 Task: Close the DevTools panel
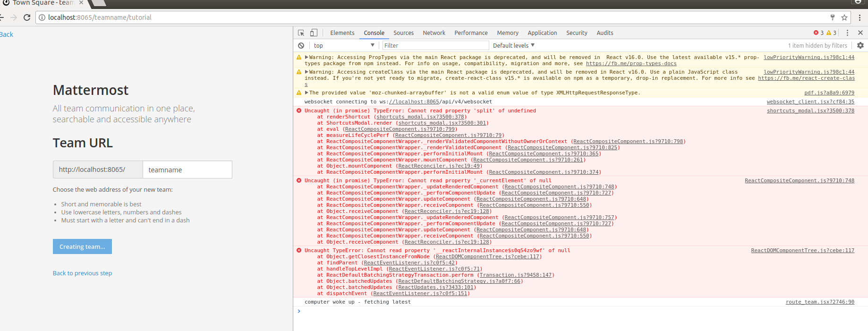(860, 33)
